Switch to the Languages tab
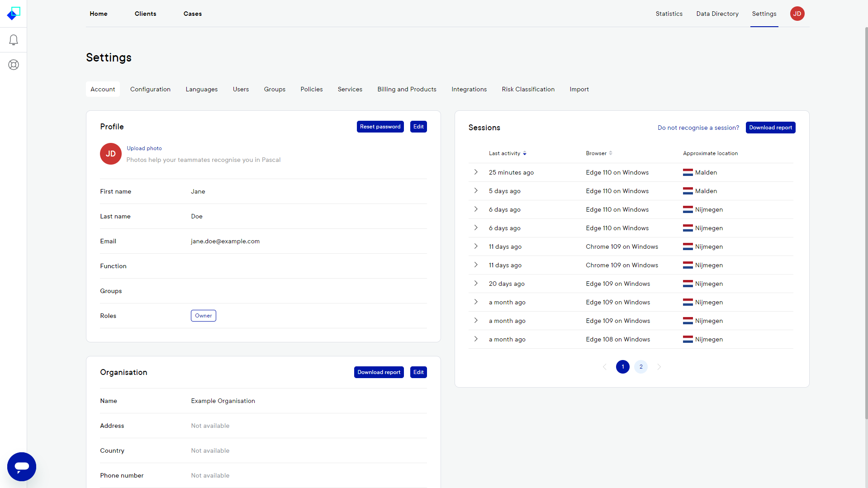Viewport: 868px width, 488px height. (x=202, y=89)
